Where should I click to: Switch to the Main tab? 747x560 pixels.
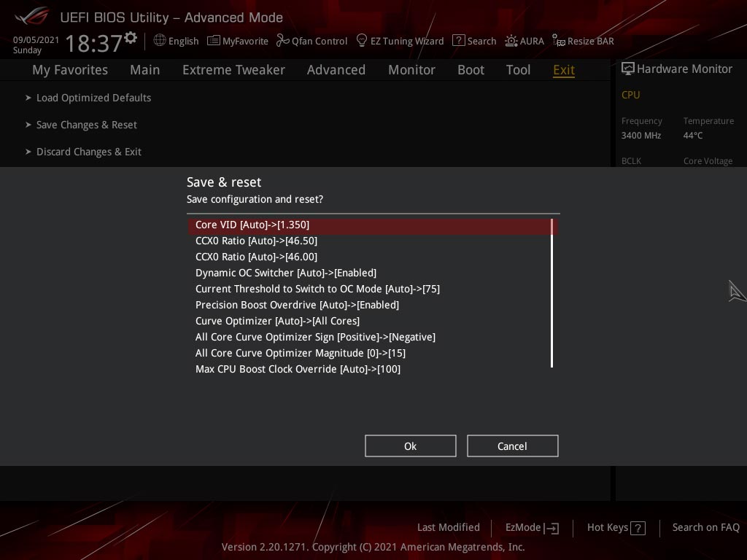[145, 70]
